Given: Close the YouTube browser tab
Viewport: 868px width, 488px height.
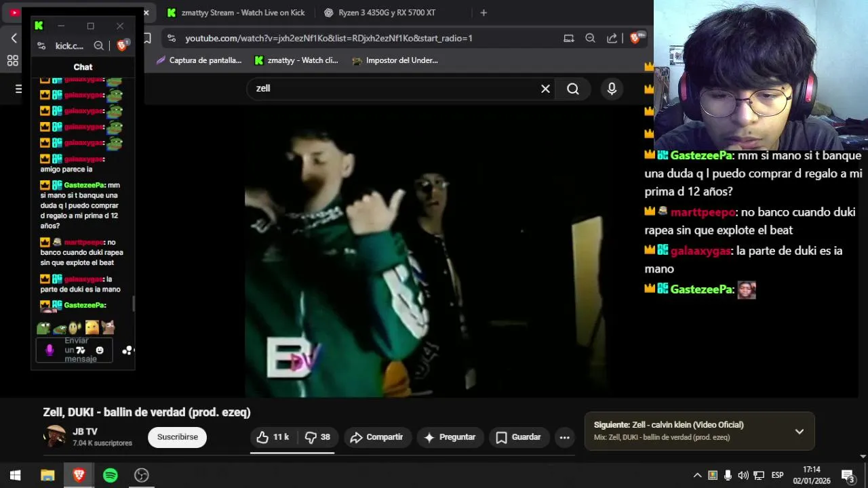Looking at the screenshot, I should point(145,13).
